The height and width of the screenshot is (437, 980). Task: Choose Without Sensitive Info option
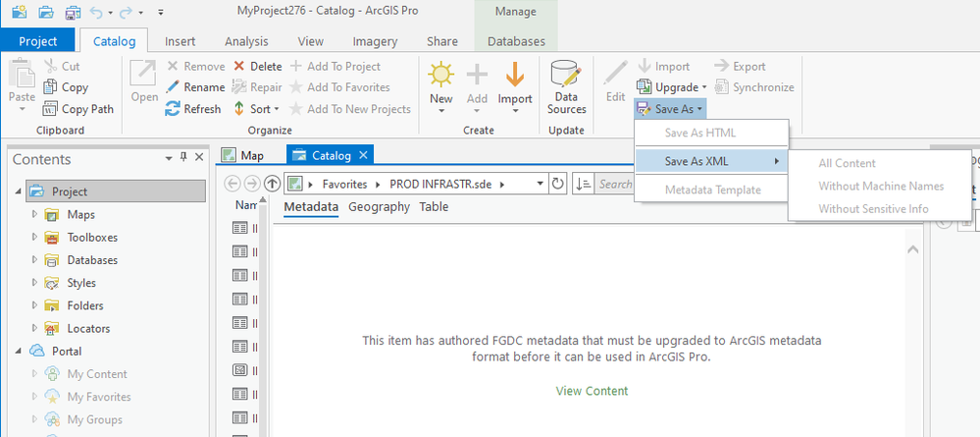tap(873, 209)
